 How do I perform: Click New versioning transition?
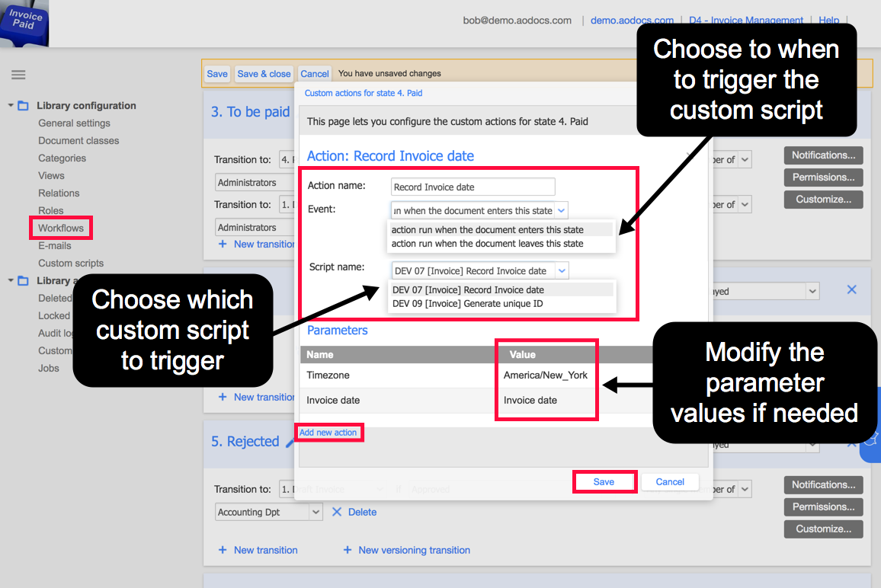coord(414,550)
